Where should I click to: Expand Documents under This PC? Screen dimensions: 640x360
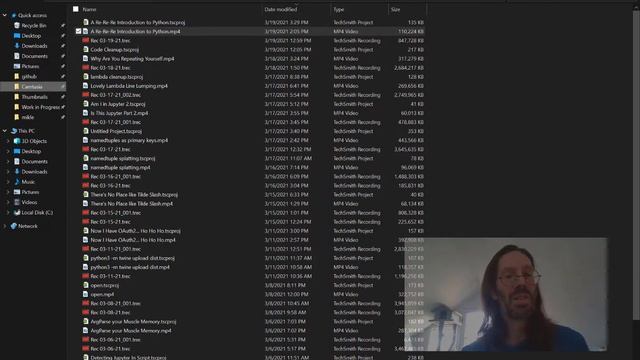(8, 161)
